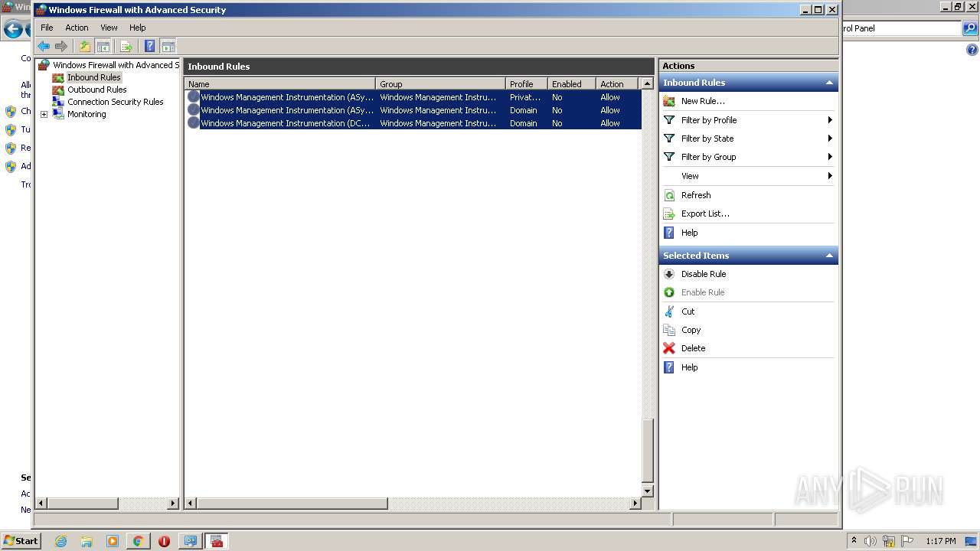This screenshot has width=980, height=551.
Task: Switch to Windows Firewall taskbar button
Action: (217, 541)
